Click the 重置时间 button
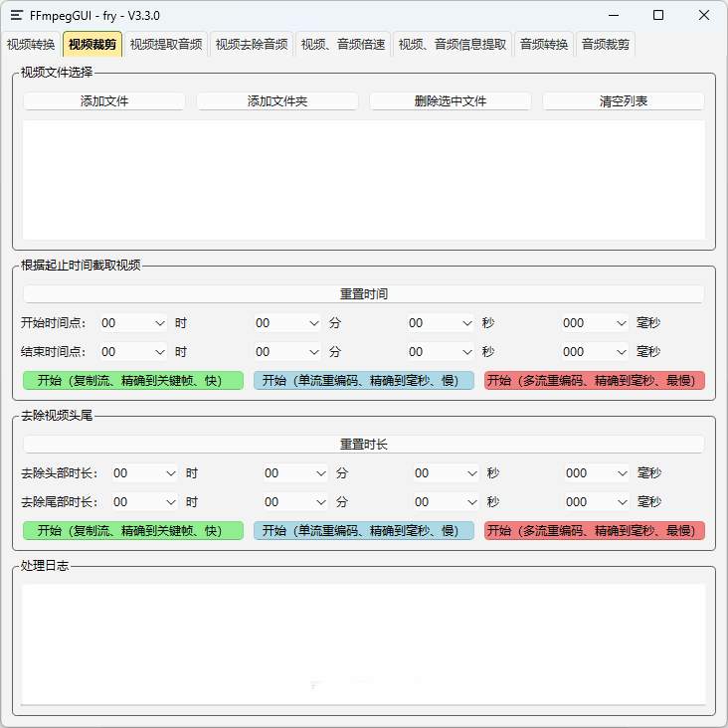728x728 pixels. coord(363,294)
